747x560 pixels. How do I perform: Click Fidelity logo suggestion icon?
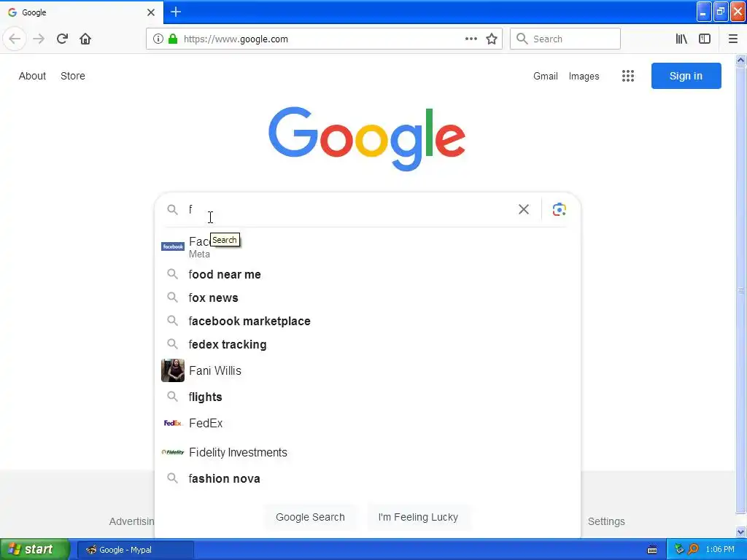pyautogui.click(x=172, y=452)
